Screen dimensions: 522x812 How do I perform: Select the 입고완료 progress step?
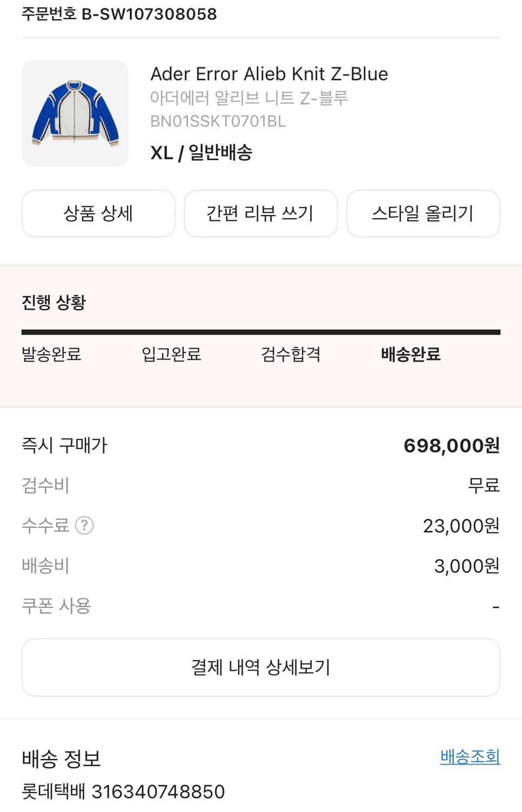(x=171, y=355)
